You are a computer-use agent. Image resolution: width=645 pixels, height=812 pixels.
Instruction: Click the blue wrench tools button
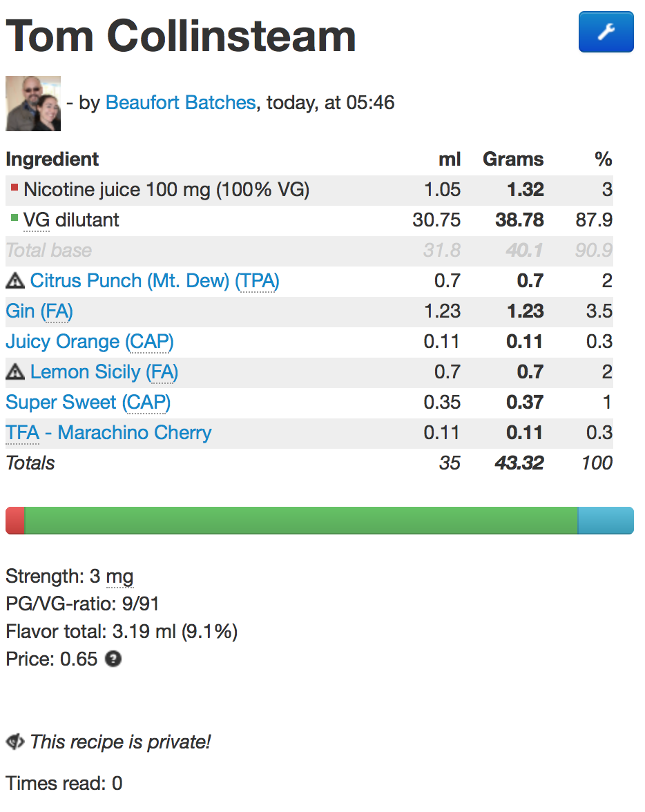[606, 32]
